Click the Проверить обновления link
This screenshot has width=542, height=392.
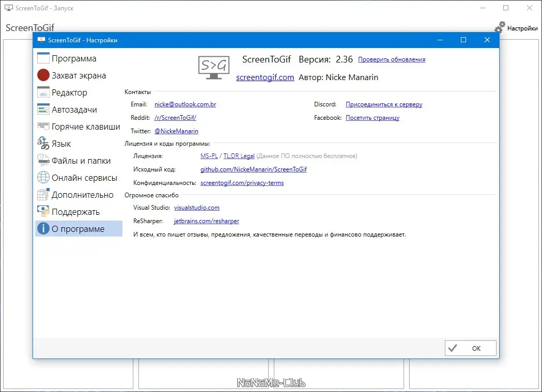[392, 59]
